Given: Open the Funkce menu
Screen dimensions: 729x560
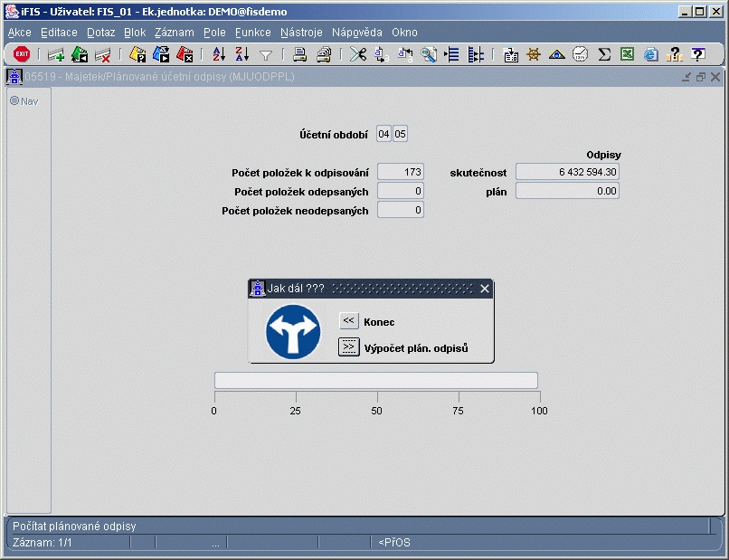Looking at the screenshot, I should pyautogui.click(x=253, y=33).
